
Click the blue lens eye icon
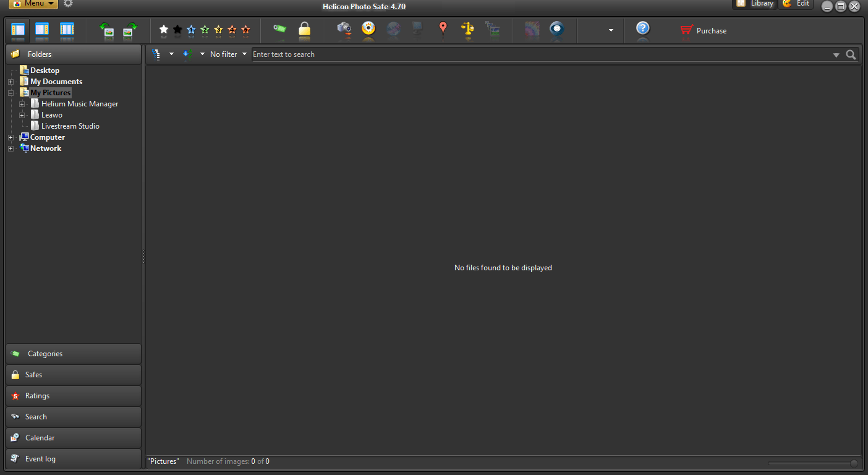(557, 28)
